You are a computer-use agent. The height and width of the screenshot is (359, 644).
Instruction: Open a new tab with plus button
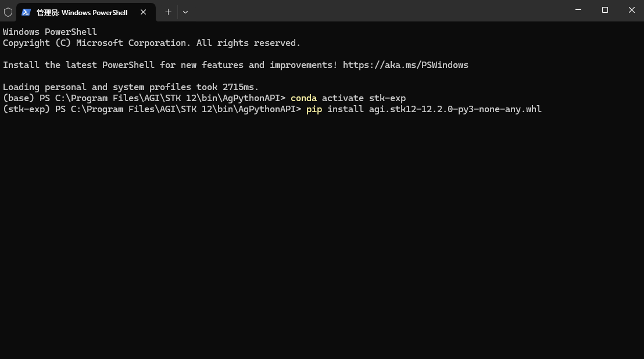[x=168, y=12]
